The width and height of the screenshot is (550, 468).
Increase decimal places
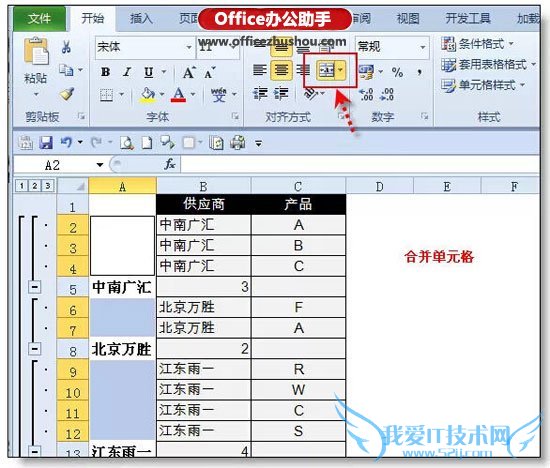click(366, 94)
